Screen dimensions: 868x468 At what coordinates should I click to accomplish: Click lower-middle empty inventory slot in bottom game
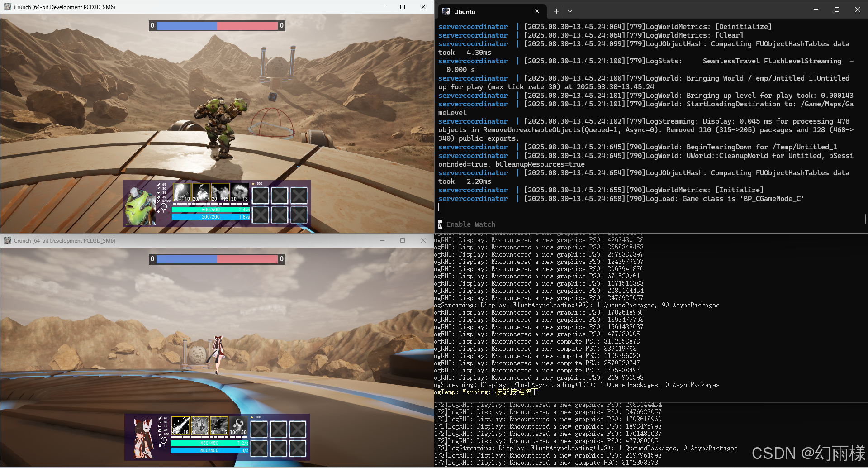(279, 449)
